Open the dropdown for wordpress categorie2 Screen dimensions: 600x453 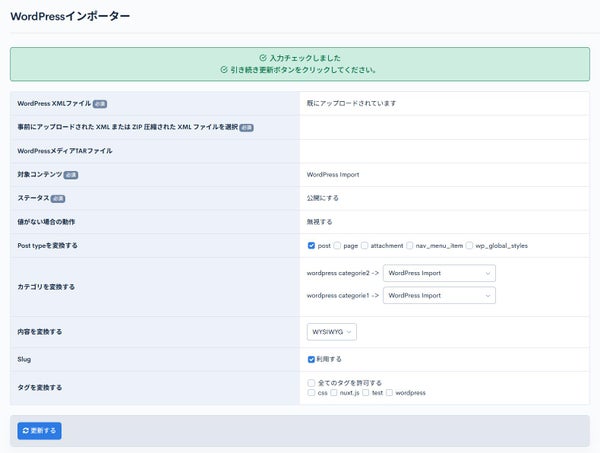tap(439, 273)
